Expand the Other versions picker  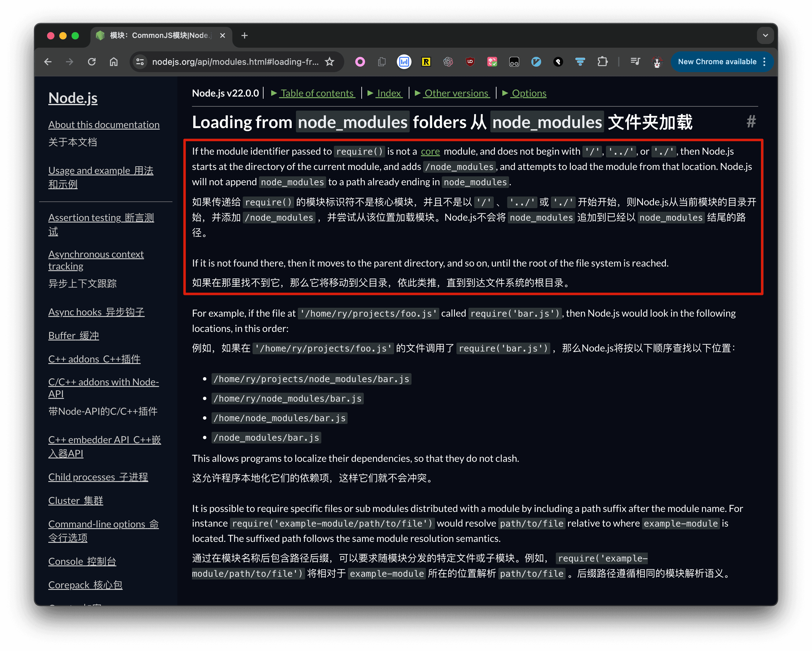452,93
